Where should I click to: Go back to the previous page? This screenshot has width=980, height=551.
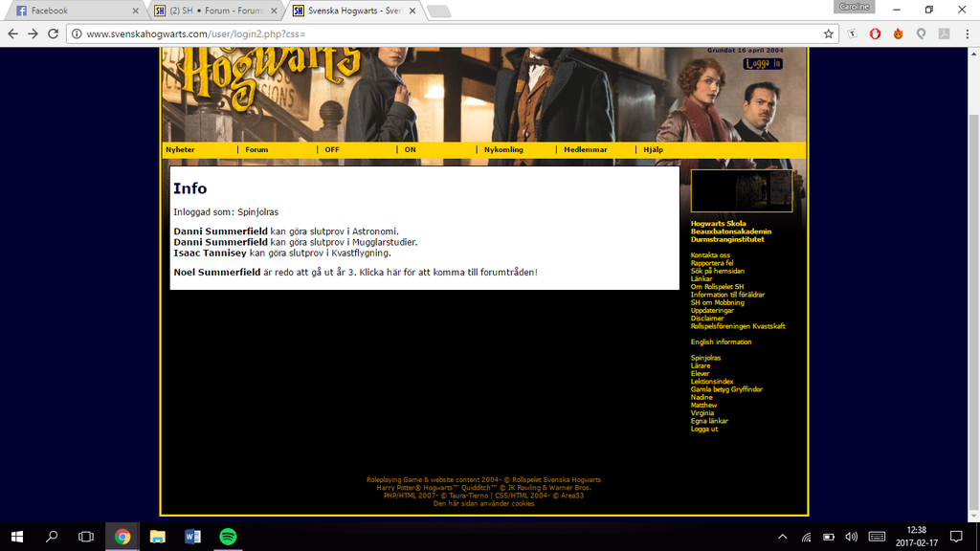tap(12, 33)
